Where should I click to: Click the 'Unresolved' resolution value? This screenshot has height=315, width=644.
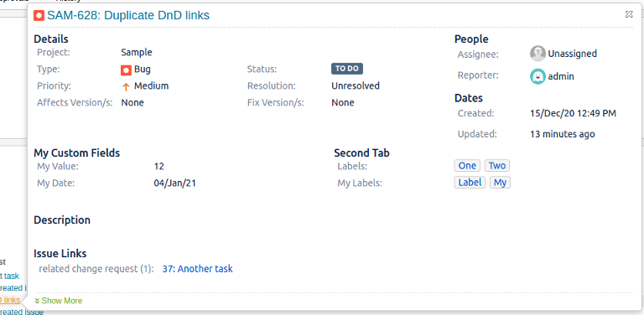pos(356,85)
